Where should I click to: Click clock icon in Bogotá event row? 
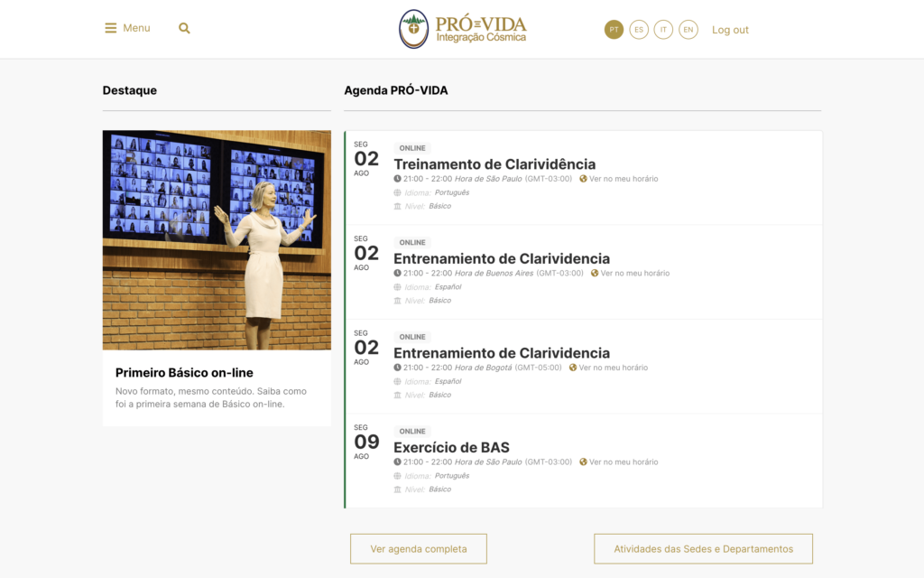click(x=397, y=368)
